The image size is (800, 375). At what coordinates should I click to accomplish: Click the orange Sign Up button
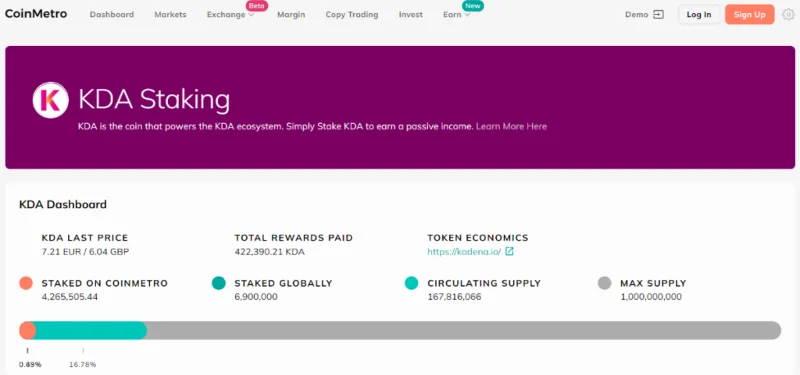pos(749,14)
